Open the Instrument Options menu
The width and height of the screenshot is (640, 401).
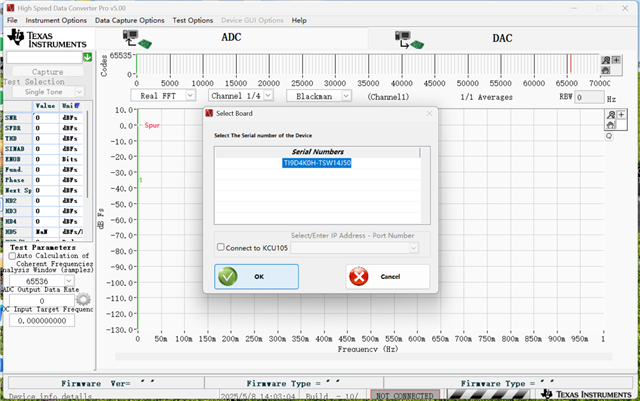[56, 20]
